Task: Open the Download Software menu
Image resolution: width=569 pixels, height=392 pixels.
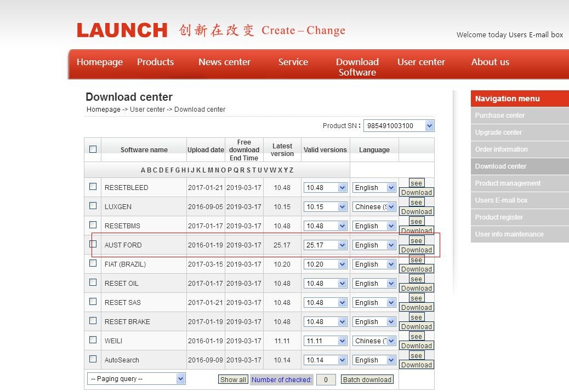Action: [357, 67]
